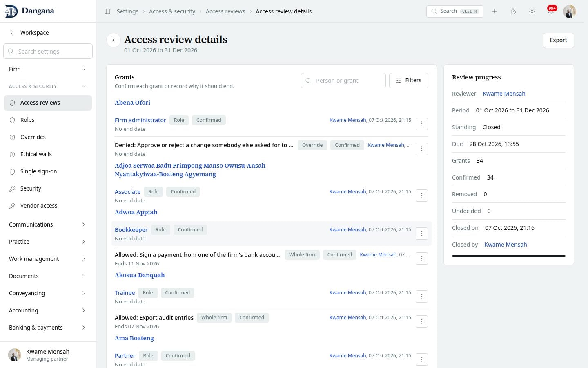Click the review progress bar
588x368 pixels.
509,256
